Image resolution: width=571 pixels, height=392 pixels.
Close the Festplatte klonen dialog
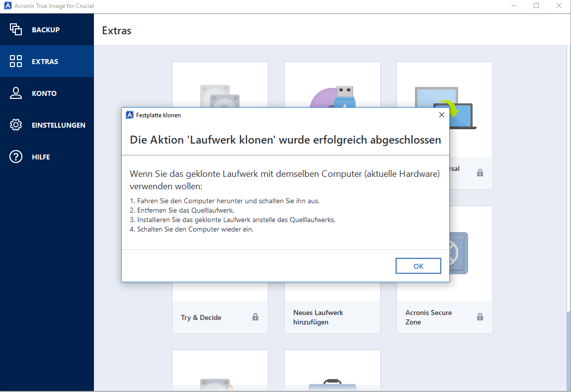click(x=442, y=115)
